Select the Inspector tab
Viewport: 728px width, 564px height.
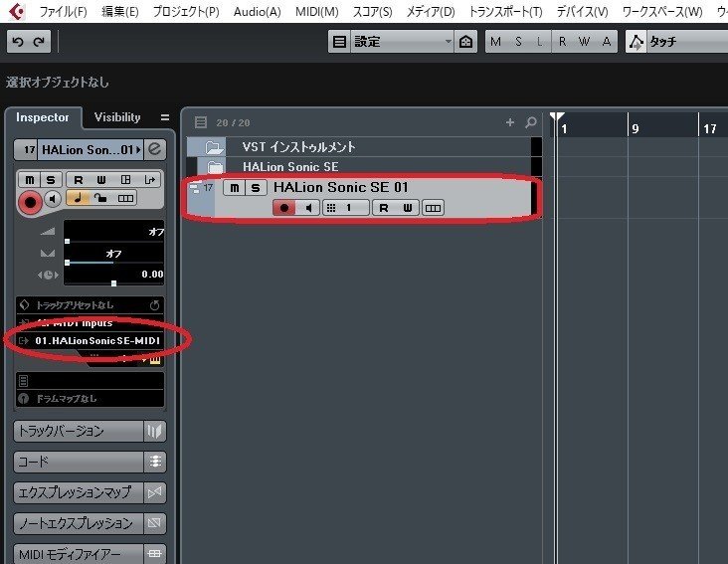pos(43,117)
